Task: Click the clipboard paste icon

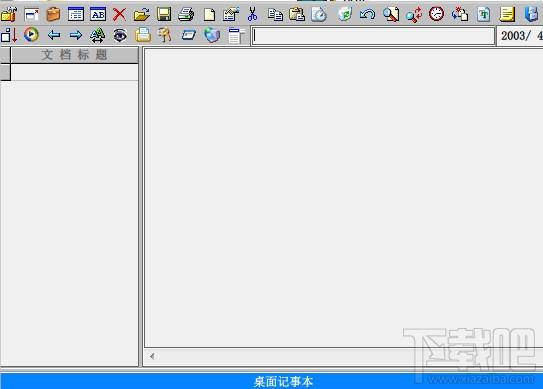Action: click(297, 15)
